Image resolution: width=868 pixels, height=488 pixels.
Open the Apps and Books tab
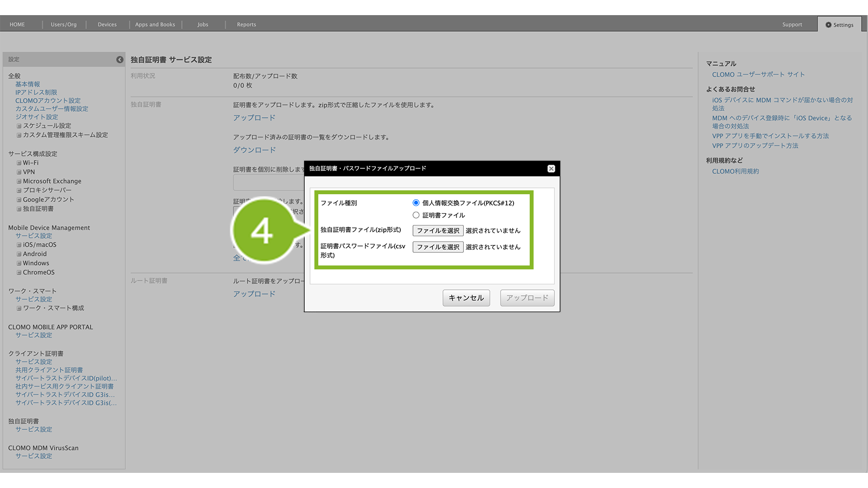155,25
